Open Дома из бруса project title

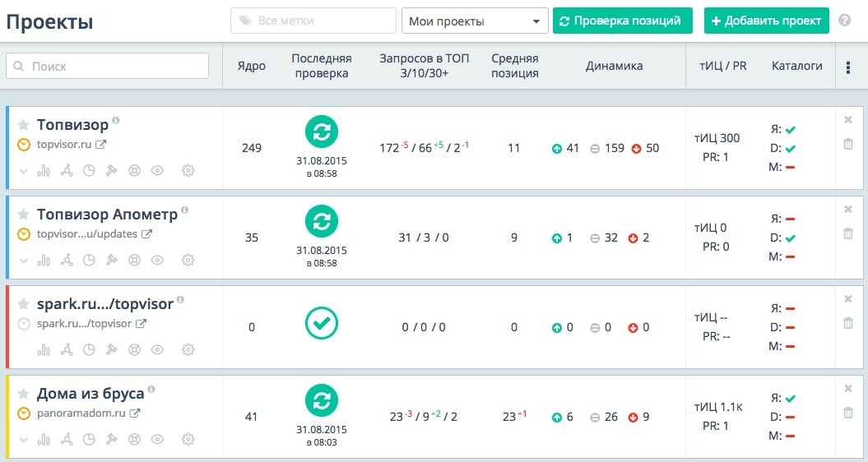tap(91, 394)
